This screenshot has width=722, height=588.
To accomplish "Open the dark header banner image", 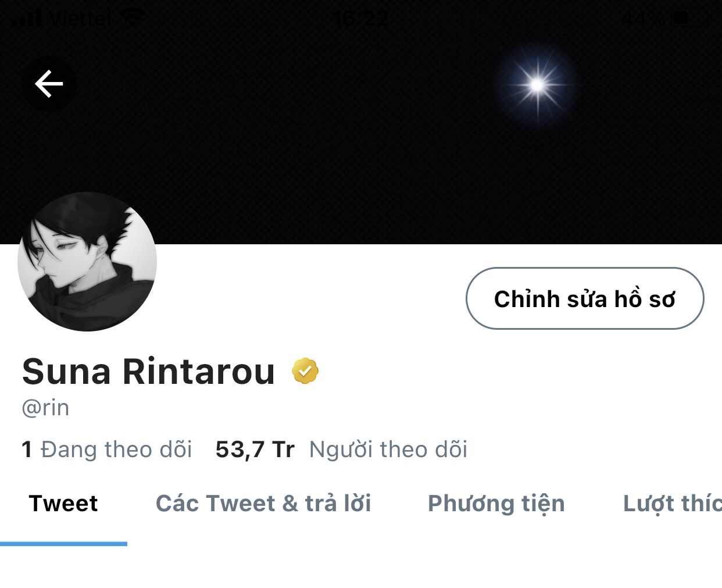I will click(361, 122).
